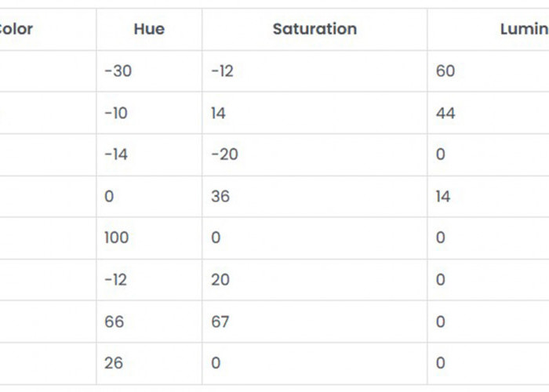This screenshot has width=549, height=392.
Task: Click the Luminance value 14
Action: coord(443,197)
